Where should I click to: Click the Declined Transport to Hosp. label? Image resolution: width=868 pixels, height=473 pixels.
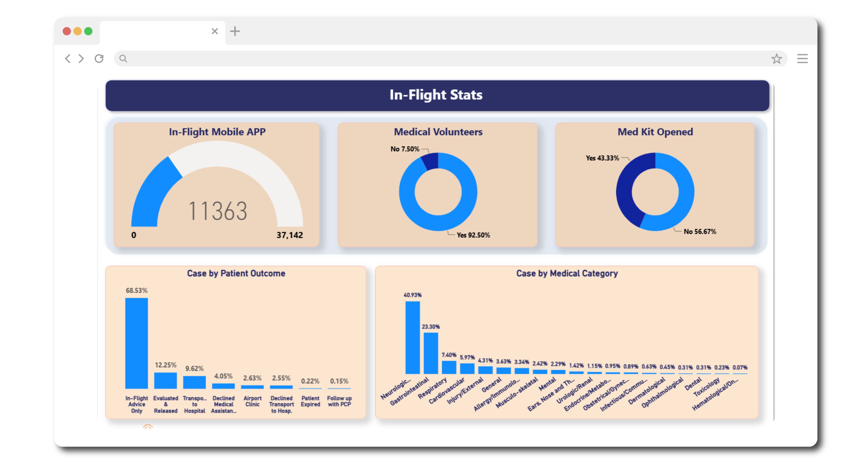281,404
